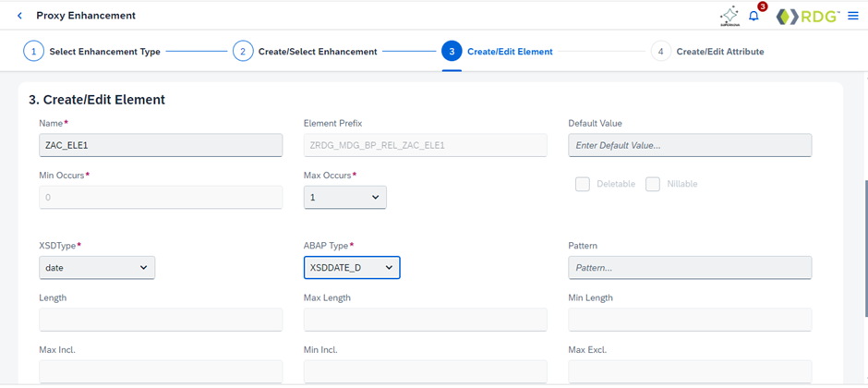
Task: Open the ABAP Type dropdown XSDDATE_D
Action: 352,267
